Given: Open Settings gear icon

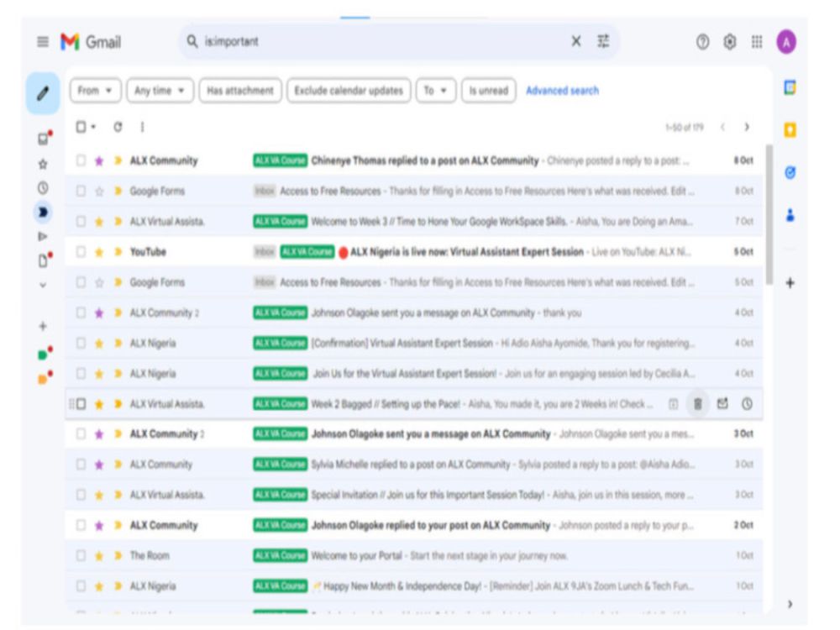Looking at the screenshot, I should 730,42.
